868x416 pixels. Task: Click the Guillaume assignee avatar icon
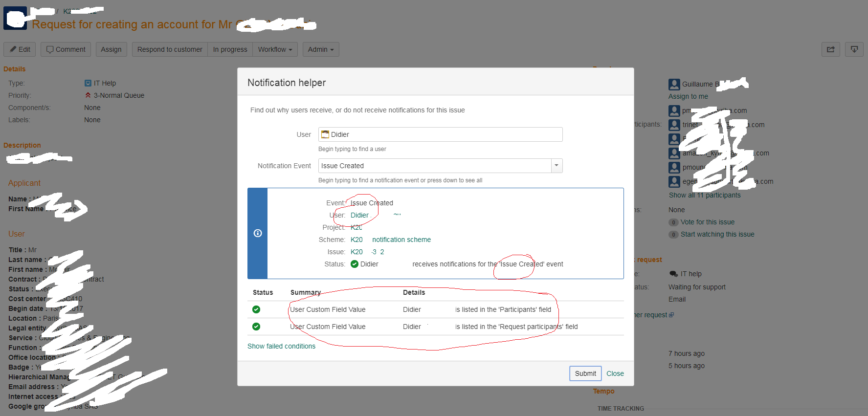point(674,84)
